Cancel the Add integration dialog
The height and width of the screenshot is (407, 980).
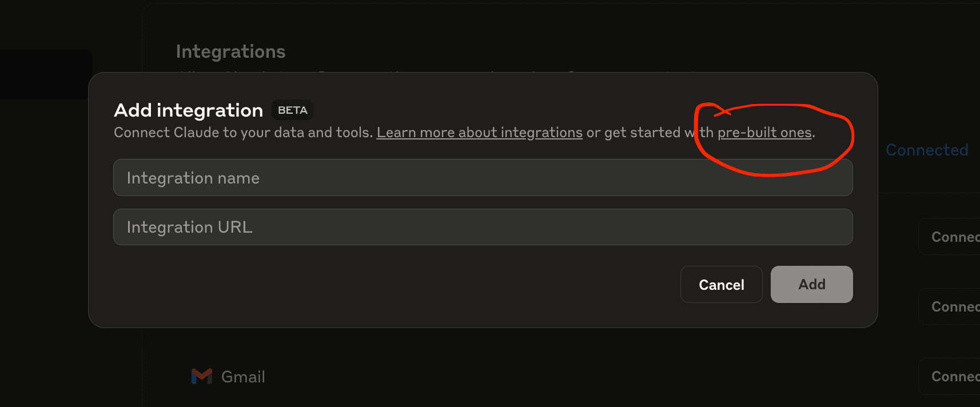721,284
